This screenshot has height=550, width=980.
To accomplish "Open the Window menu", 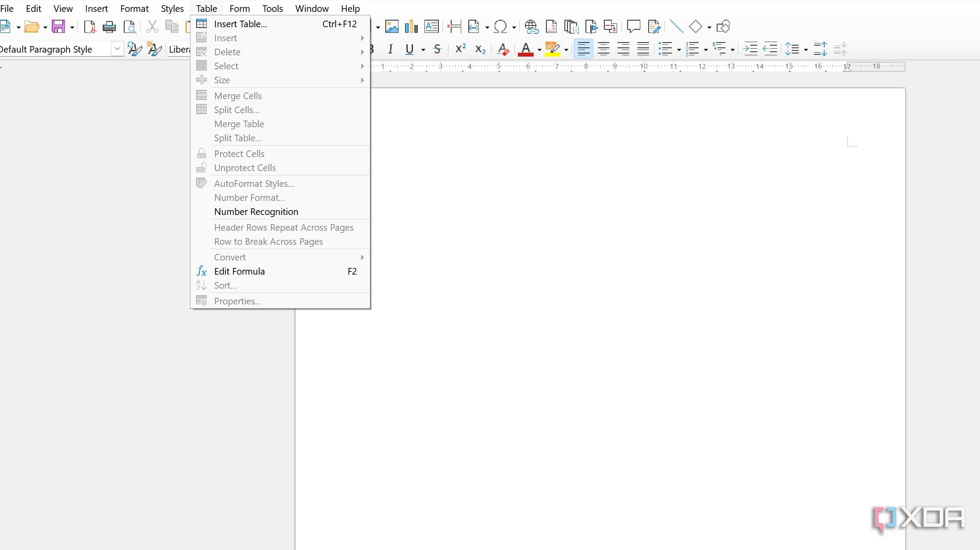I will (x=312, y=8).
